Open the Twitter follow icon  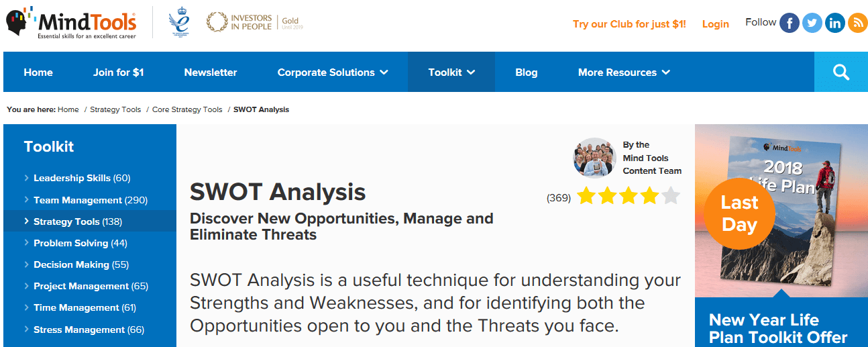[812, 23]
